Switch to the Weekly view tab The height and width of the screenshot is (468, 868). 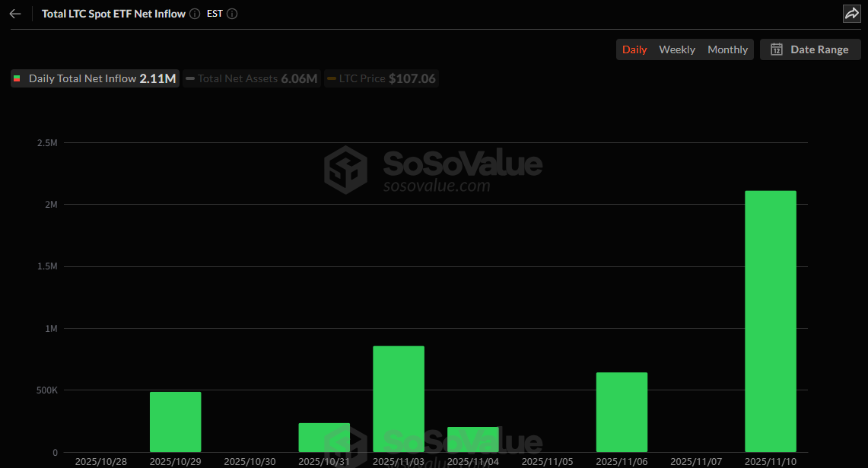coord(676,49)
